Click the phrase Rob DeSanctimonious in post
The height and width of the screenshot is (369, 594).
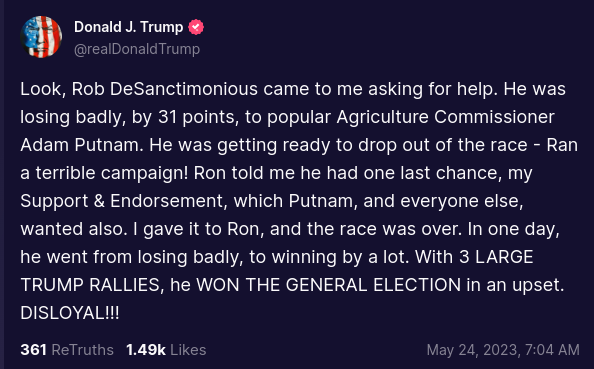[165, 89]
